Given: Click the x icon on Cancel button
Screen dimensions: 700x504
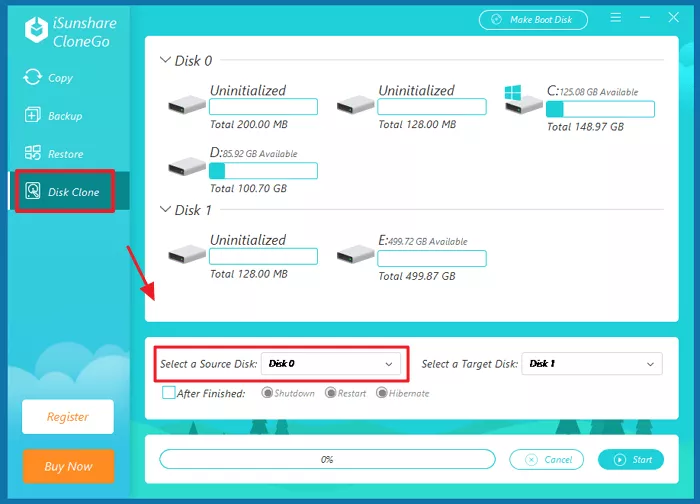Looking at the screenshot, I should 531,459.
